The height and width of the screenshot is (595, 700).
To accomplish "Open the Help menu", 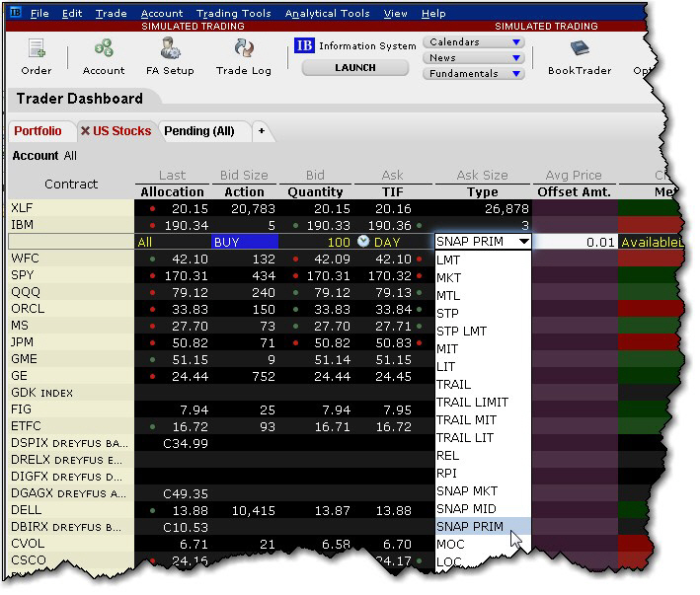I will 433,14.
